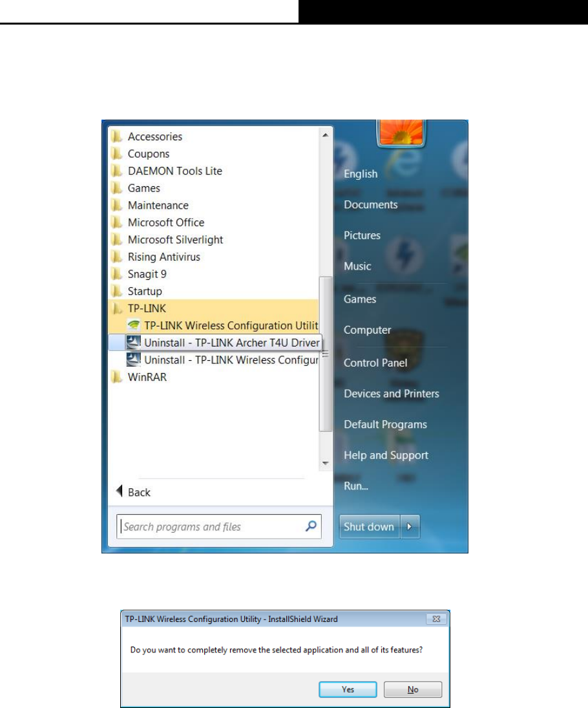Launch TP-LINK Wireless Configuration Utility
The width and height of the screenshot is (588, 708).
213,325
